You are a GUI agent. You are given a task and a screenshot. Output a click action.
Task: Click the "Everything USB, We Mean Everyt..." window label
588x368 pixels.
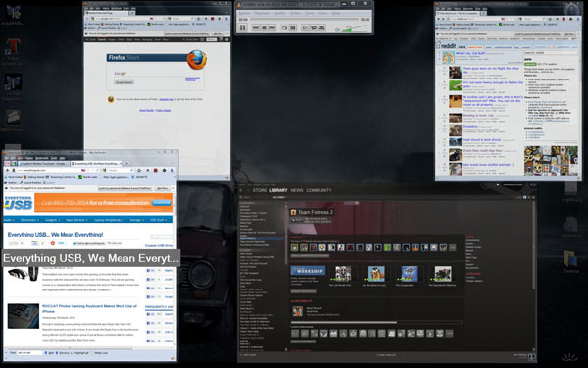point(91,258)
